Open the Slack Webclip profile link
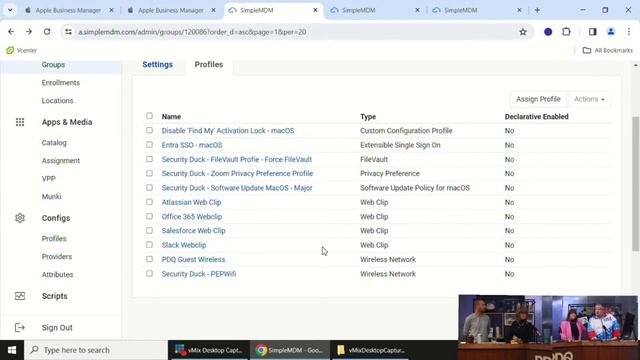 click(x=184, y=245)
